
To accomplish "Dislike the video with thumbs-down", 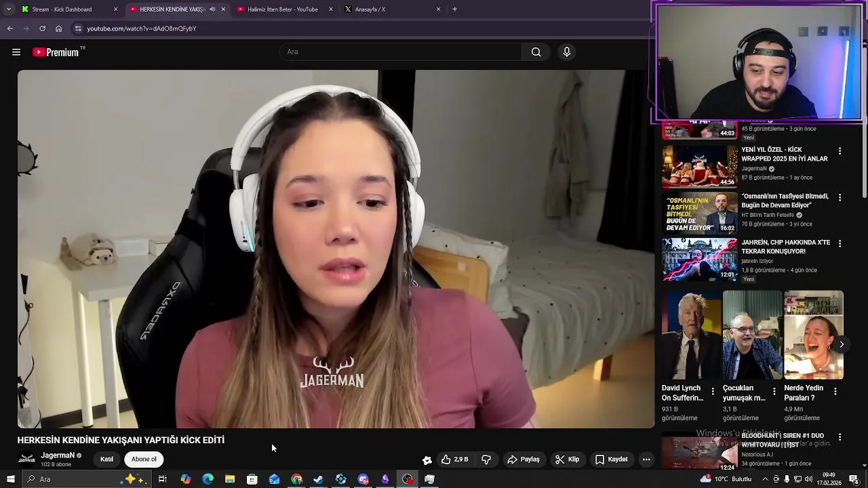I will click(x=486, y=460).
